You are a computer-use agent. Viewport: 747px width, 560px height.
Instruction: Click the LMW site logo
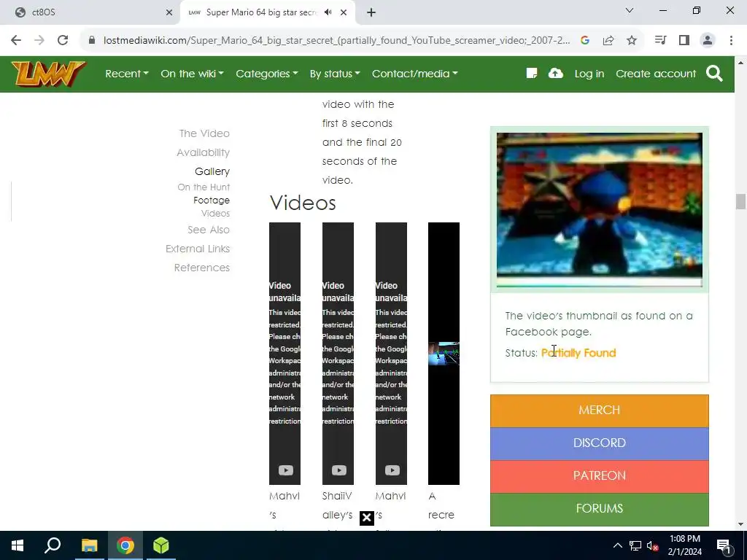coord(48,74)
